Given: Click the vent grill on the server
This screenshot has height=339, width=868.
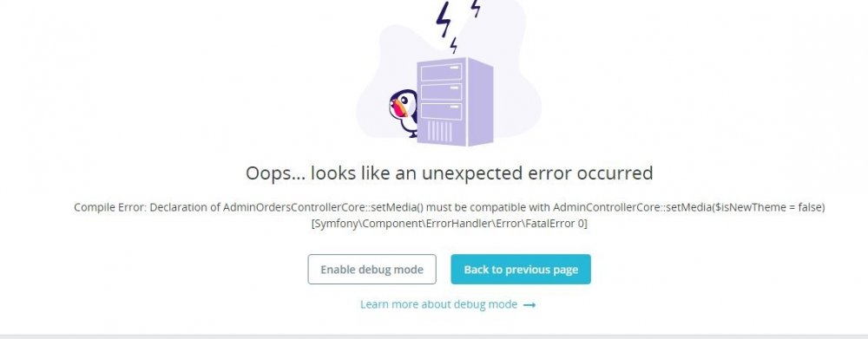Looking at the screenshot, I should tap(440, 131).
